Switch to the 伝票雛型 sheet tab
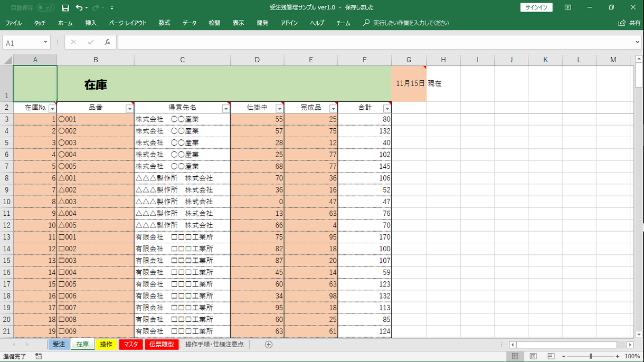The height and width of the screenshot is (362, 644). click(162, 345)
